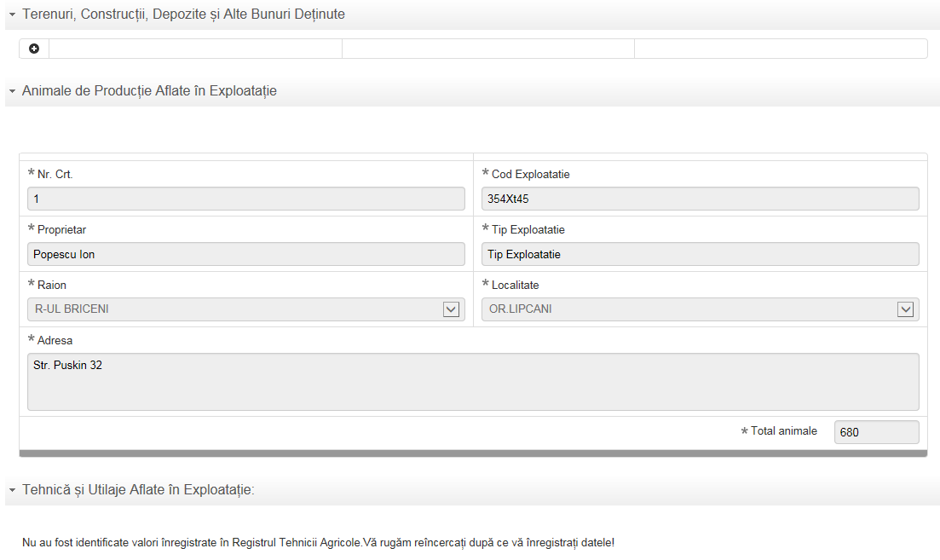The height and width of the screenshot is (560, 940).
Task: Click the gray bar below Total animale
Action: (473, 453)
